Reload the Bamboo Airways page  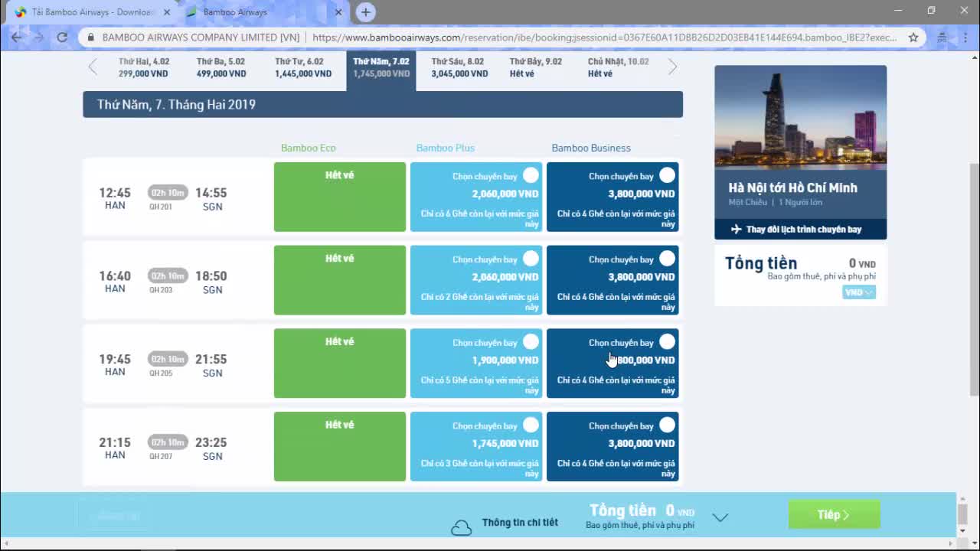coord(62,37)
